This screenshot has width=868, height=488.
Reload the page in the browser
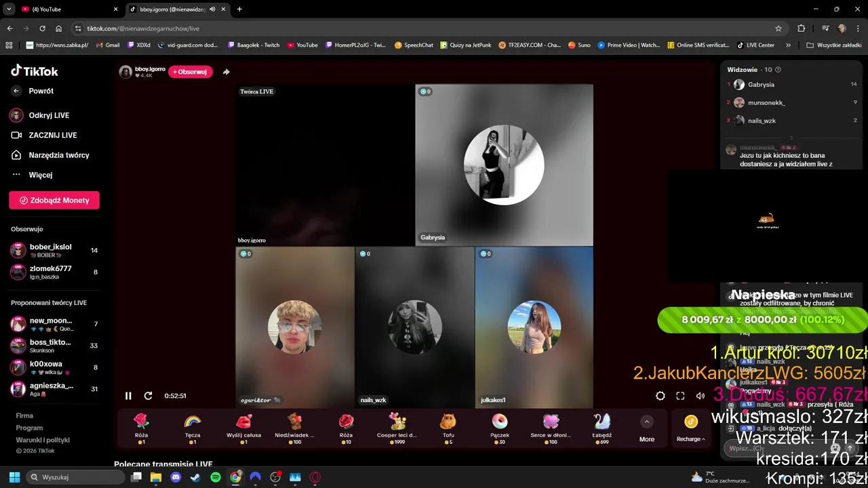[x=42, y=28]
